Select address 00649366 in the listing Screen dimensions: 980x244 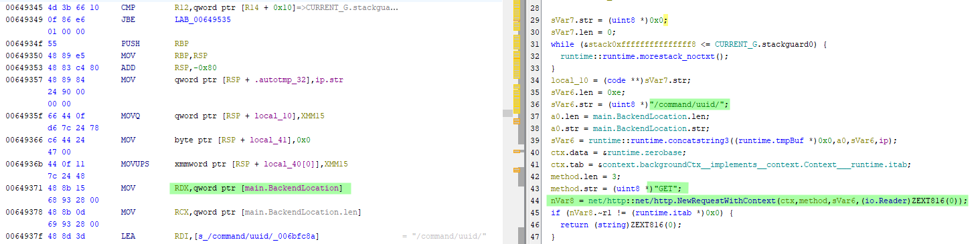coord(23,140)
